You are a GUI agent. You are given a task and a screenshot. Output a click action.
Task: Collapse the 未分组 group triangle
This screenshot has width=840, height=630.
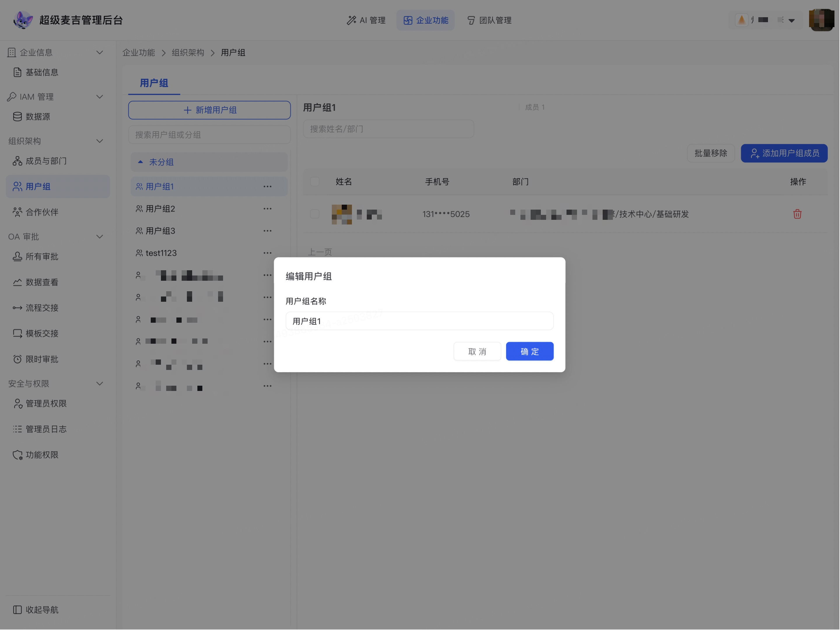click(140, 162)
